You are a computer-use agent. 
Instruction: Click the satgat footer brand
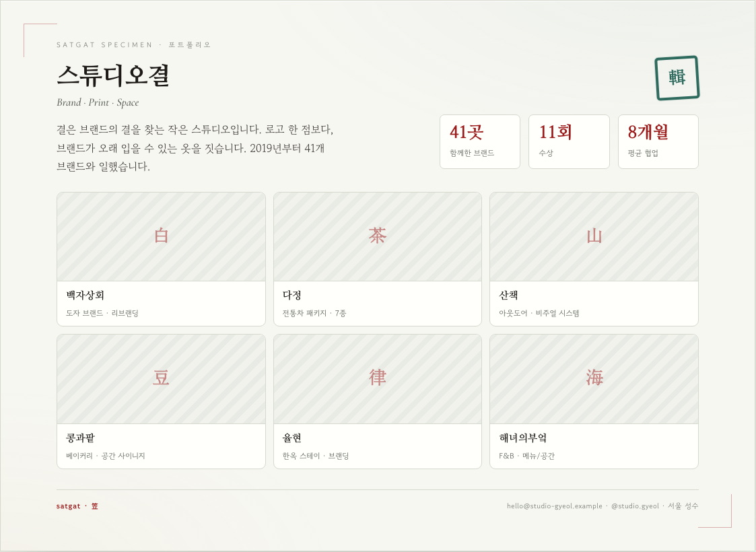[69, 506]
